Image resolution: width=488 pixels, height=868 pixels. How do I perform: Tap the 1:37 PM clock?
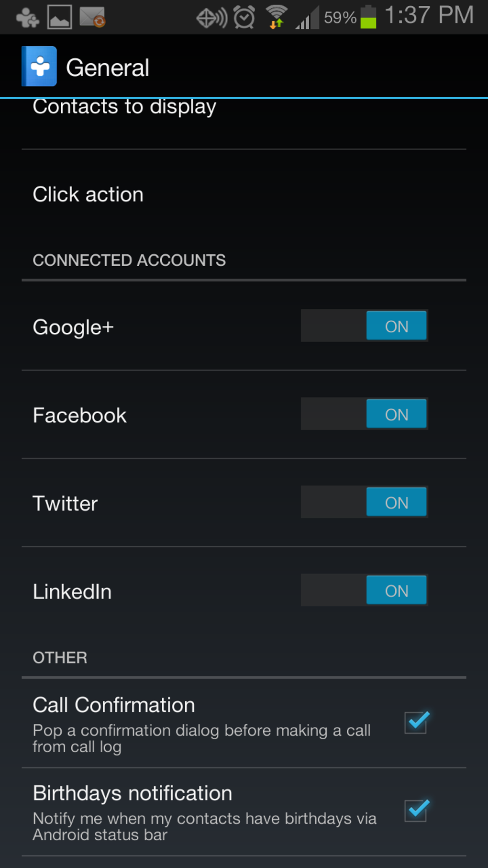[429, 16]
